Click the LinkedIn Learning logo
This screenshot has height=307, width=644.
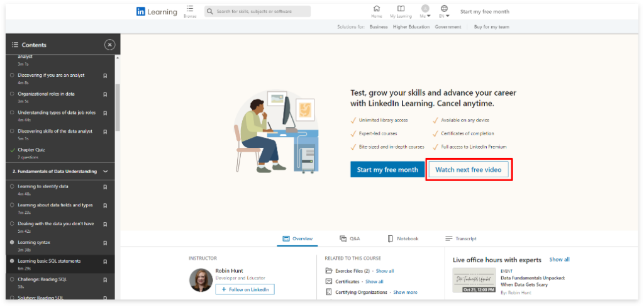157,12
